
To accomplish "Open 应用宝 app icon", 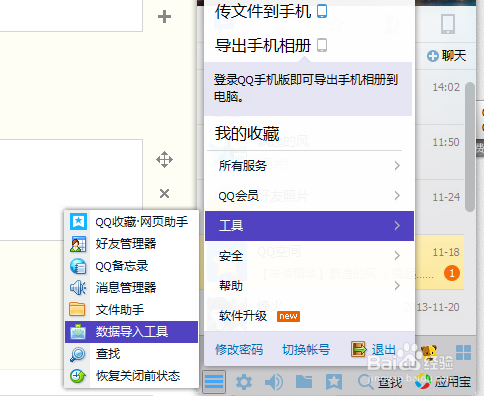I will click(x=423, y=381).
